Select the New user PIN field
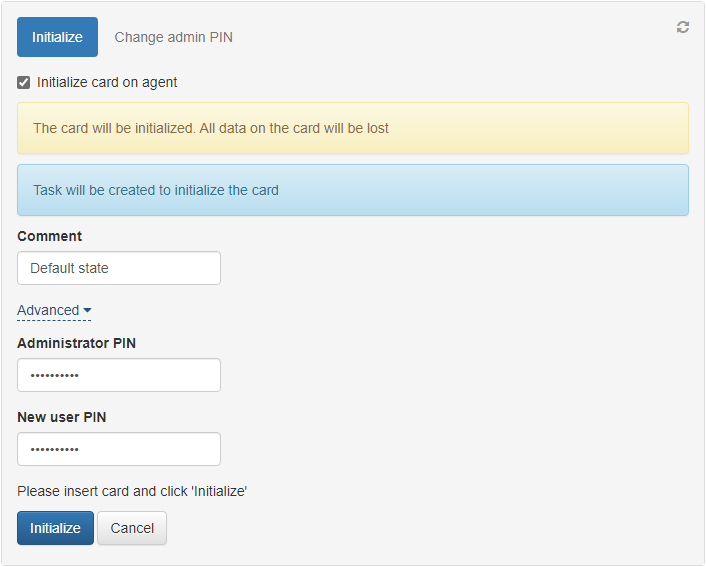 pos(119,449)
